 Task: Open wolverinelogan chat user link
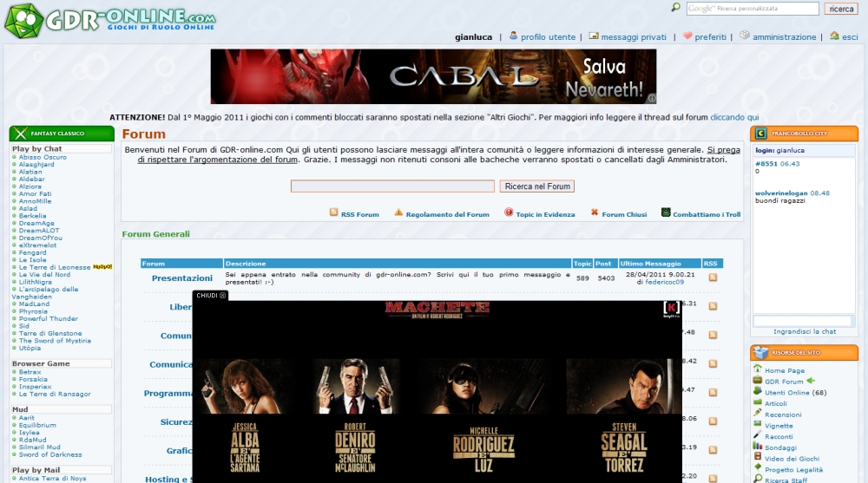click(781, 193)
